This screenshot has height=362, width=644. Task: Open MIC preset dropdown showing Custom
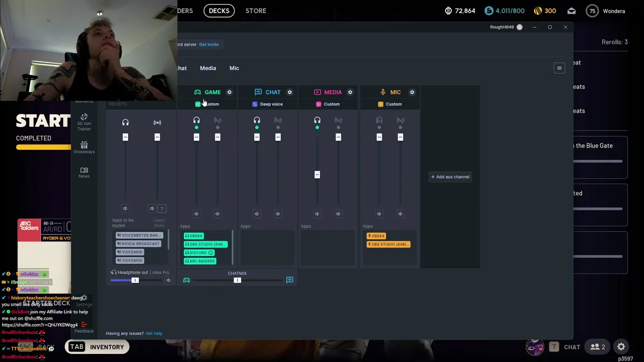click(x=390, y=104)
